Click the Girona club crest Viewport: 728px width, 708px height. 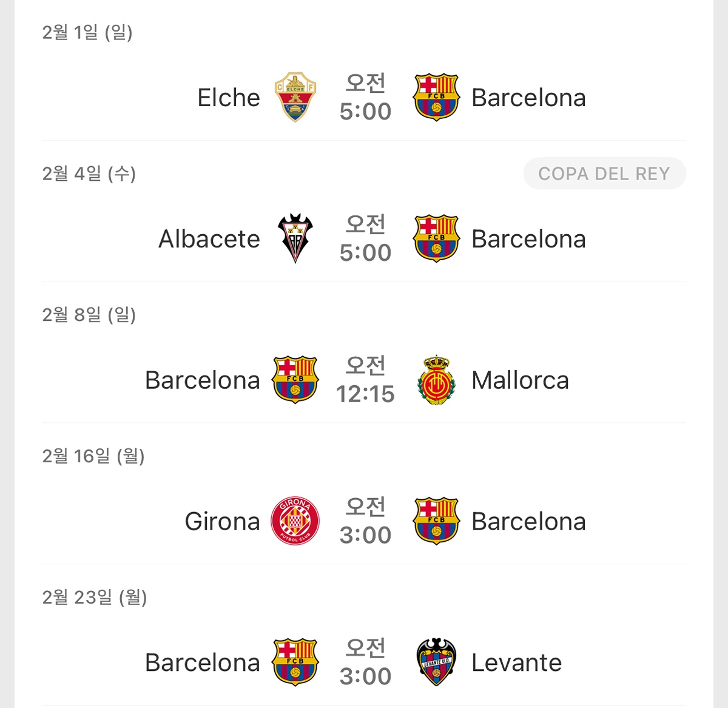(x=295, y=521)
